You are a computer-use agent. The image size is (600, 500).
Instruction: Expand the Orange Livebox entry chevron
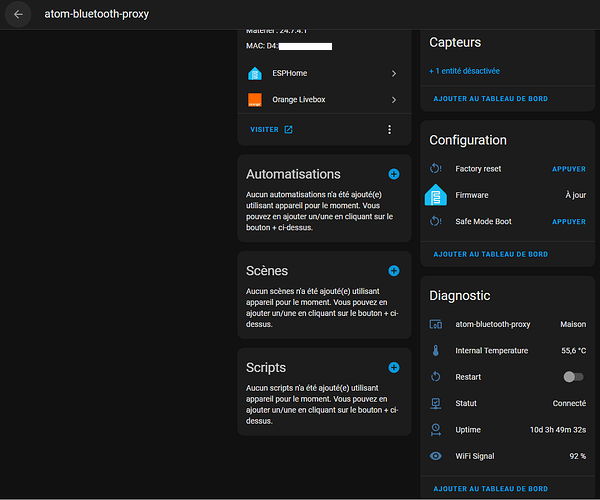tap(394, 99)
